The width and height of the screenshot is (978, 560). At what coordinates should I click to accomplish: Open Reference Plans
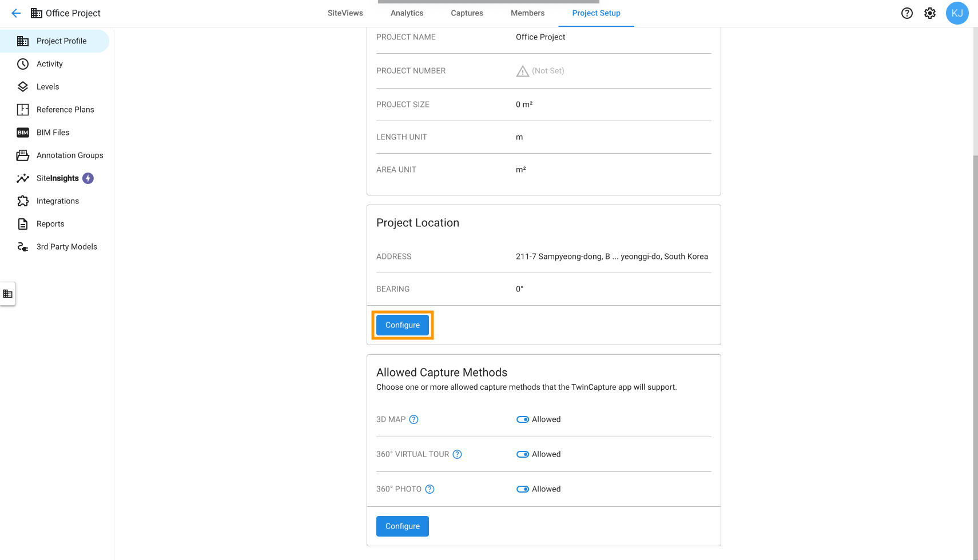pyautogui.click(x=65, y=109)
